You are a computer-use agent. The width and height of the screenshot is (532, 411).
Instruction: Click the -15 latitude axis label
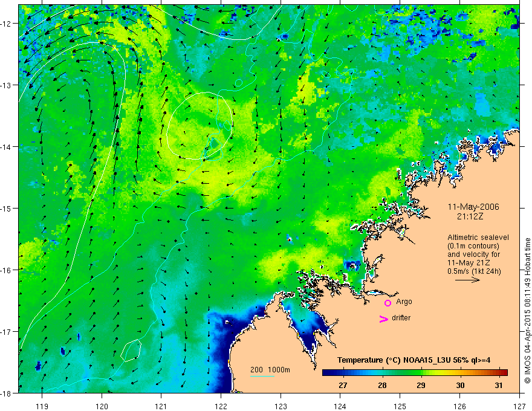coord(6,208)
